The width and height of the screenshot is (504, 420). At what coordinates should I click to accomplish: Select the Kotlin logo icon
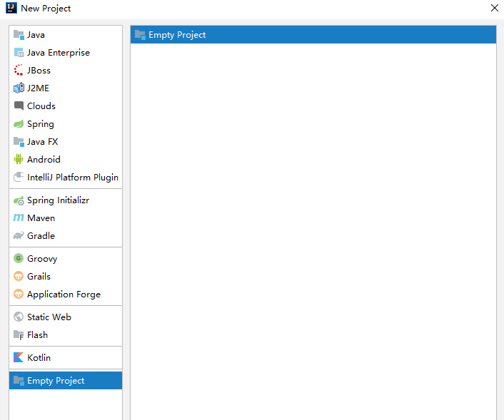coord(19,358)
